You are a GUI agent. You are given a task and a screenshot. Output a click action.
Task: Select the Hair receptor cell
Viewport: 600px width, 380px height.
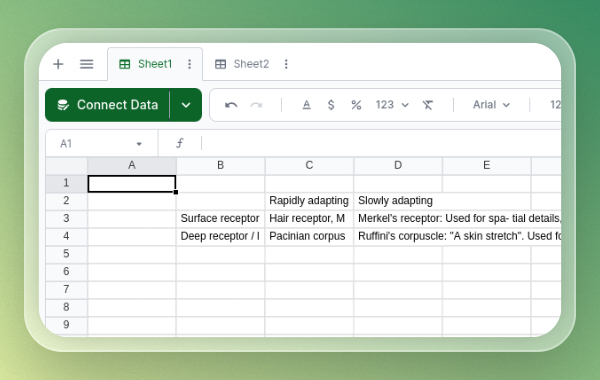tap(309, 219)
